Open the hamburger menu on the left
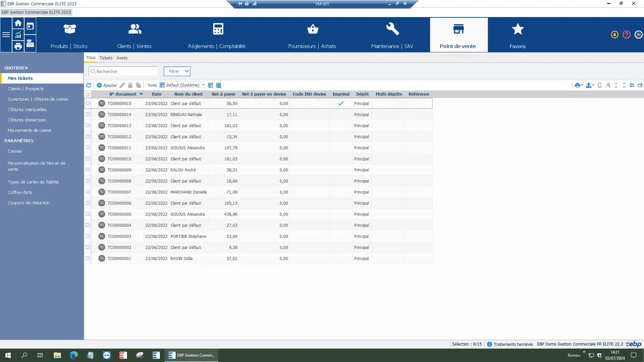 (x=6, y=35)
